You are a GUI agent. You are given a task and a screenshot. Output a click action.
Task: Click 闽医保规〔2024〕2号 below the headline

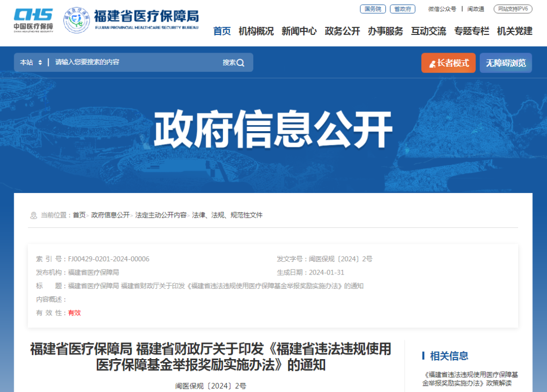click(x=211, y=386)
